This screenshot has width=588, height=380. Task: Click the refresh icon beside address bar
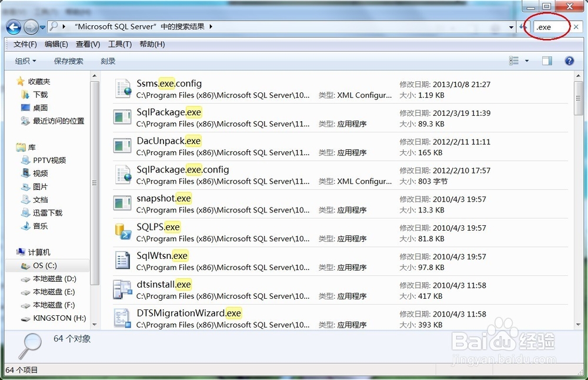click(x=523, y=27)
